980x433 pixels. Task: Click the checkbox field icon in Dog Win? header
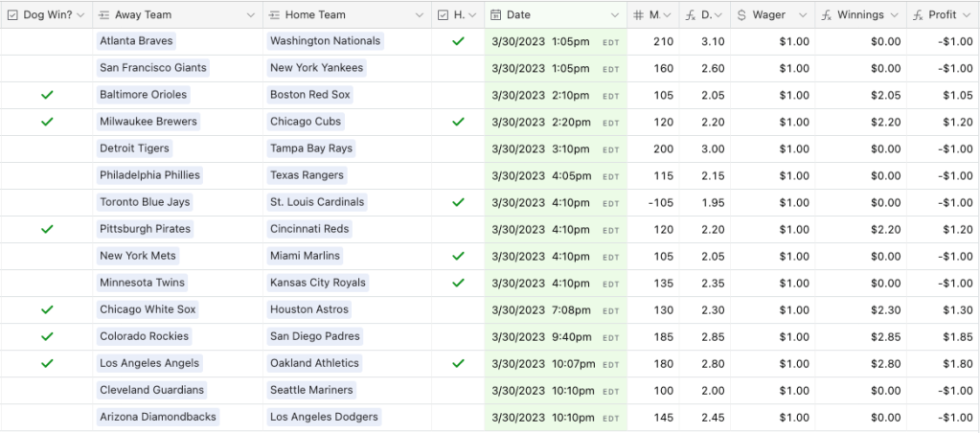(x=11, y=15)
